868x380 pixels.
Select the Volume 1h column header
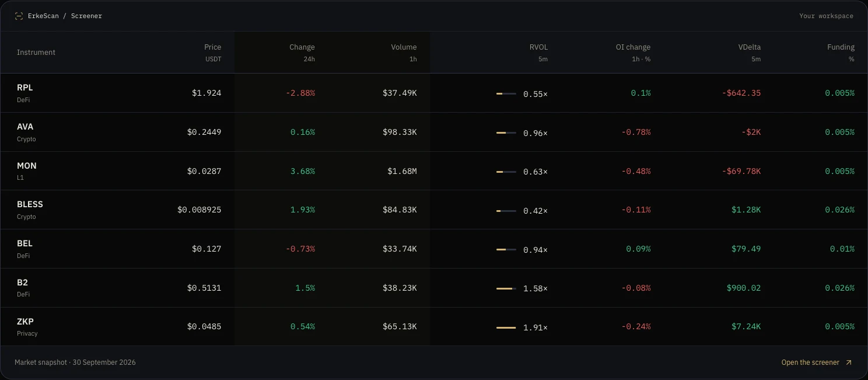pyautogui.click(x=404, y=53)
